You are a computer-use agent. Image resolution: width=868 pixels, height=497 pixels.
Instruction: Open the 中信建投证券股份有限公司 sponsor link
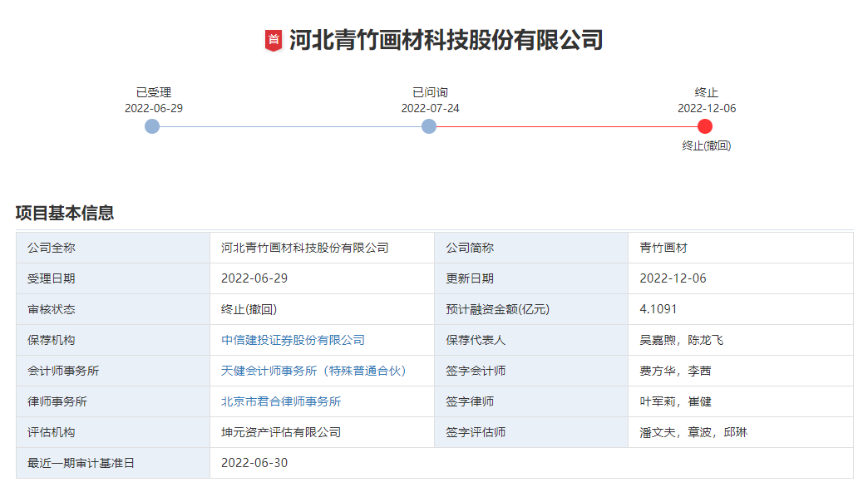pos(293,340)
